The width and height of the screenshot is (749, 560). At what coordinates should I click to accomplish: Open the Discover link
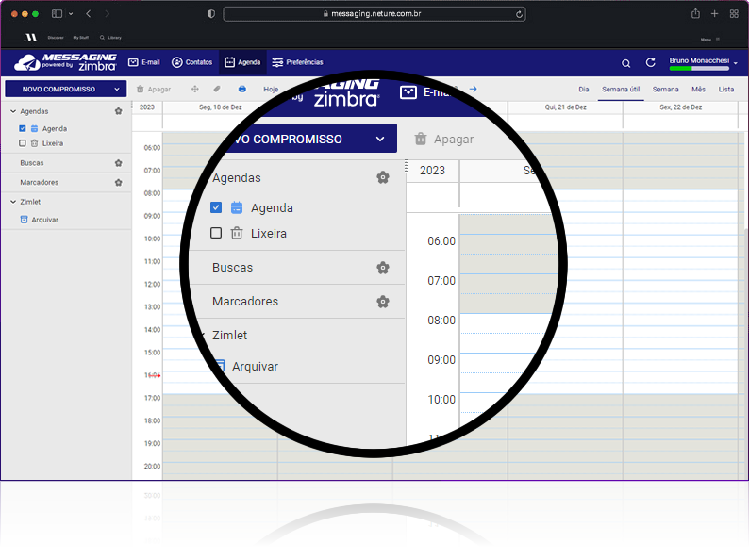pos(56,37)
